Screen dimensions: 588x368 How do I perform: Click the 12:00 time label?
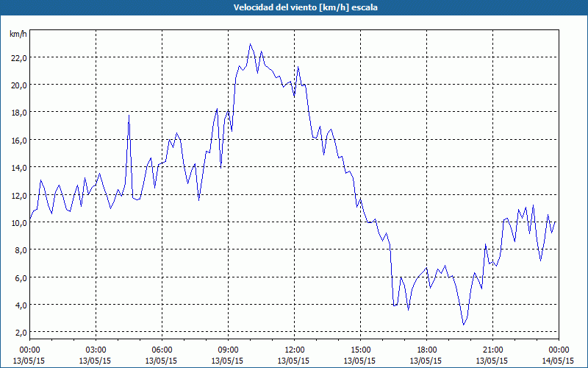coord(294,350)
